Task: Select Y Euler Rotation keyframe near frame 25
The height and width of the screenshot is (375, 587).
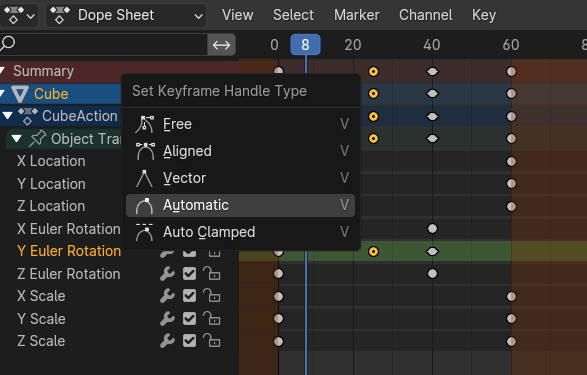Action: (x=373, y=251)
